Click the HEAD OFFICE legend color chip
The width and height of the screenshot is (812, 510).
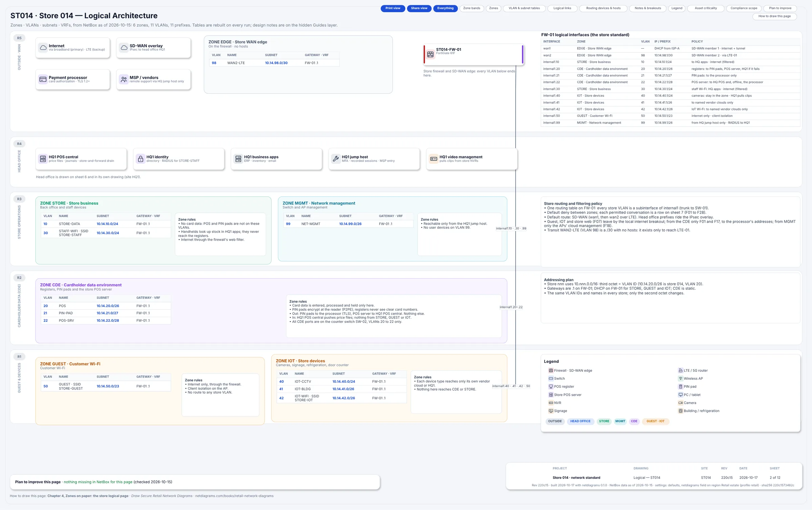pyautogui.click(x=580, y=422)
